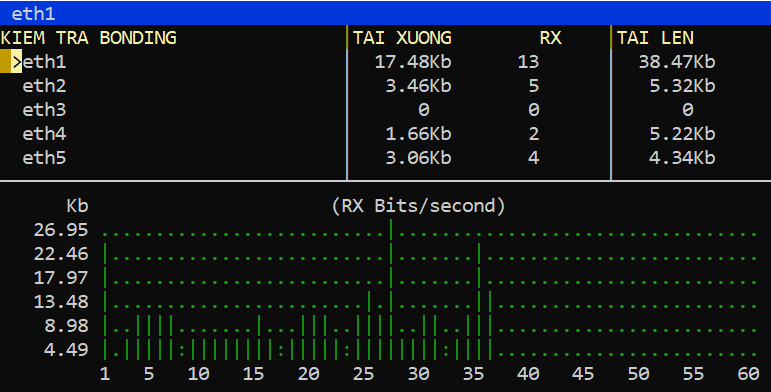Select the eth5 interface row
The width and height of the screenshot is (771, 392).
click(x=386, y=158)
